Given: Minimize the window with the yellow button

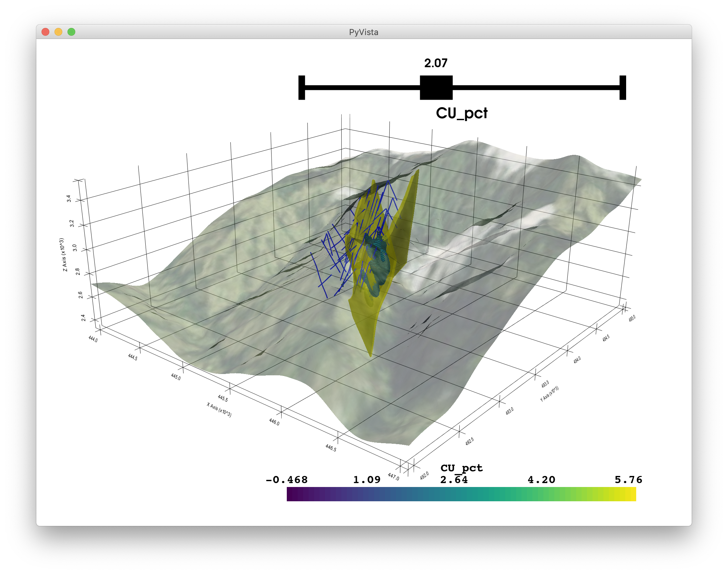Looking at the screenshot, I should pos(58,32).
